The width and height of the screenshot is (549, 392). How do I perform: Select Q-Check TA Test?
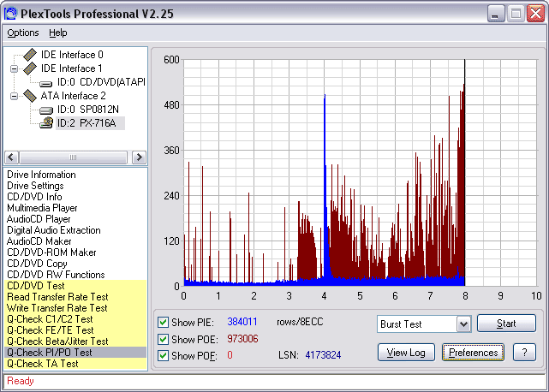click(75, 364)
